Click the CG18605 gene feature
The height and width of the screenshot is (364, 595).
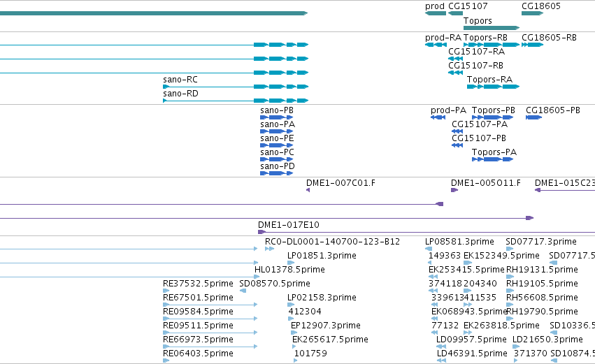532,13
